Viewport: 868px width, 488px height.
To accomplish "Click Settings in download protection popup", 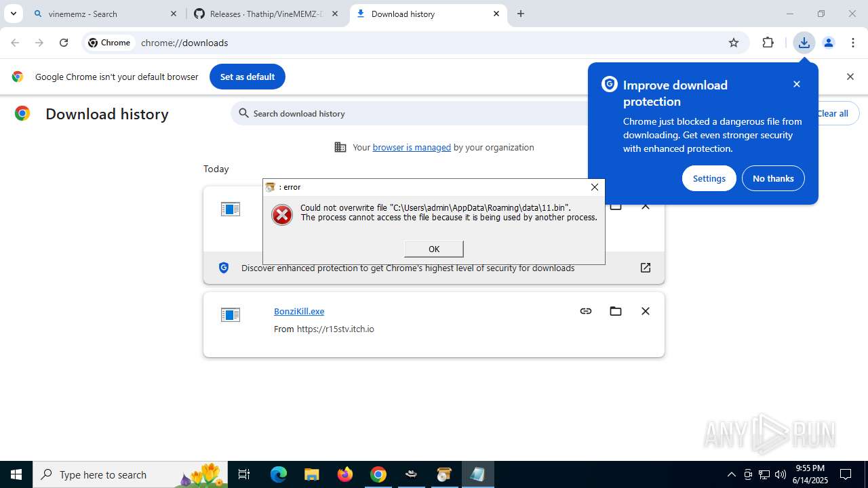I will click(x=709, y=178).
